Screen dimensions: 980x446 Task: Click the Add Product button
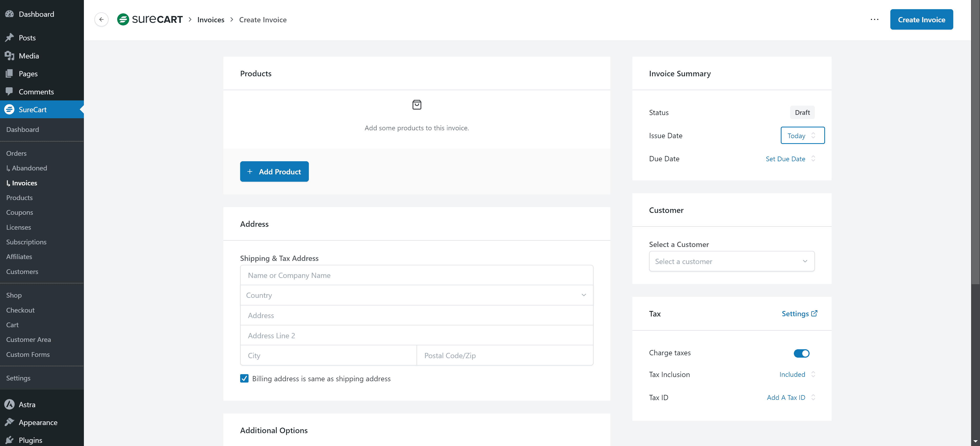tap(274, 172)
